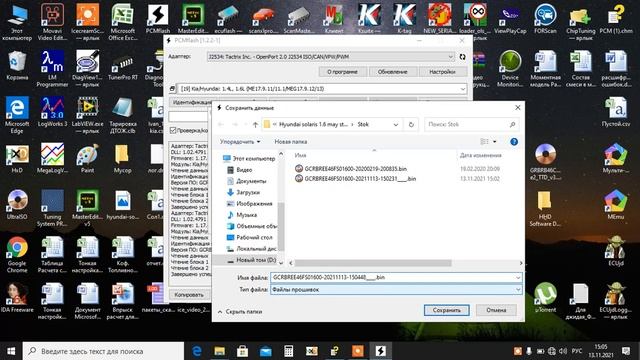
Task: Open the Google Chrome desktop icon
Action: point(17,255)
